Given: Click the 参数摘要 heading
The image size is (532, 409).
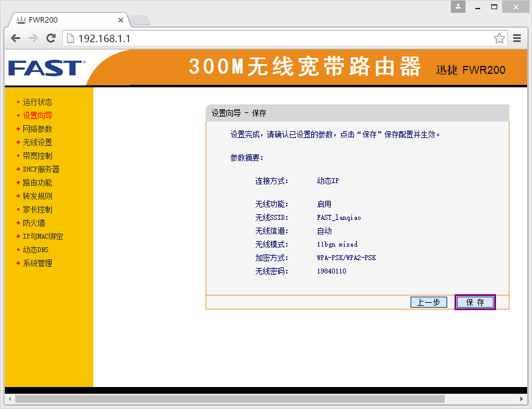Looking at the screenshot, I should [x=246, y=158].
